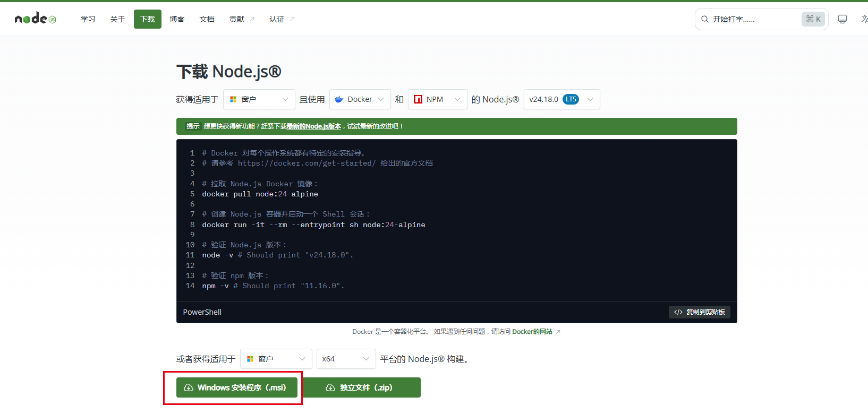Open the v24.18.0 LTS version dropdown
This screenshot has width=868, height=414.
[562, 99]
